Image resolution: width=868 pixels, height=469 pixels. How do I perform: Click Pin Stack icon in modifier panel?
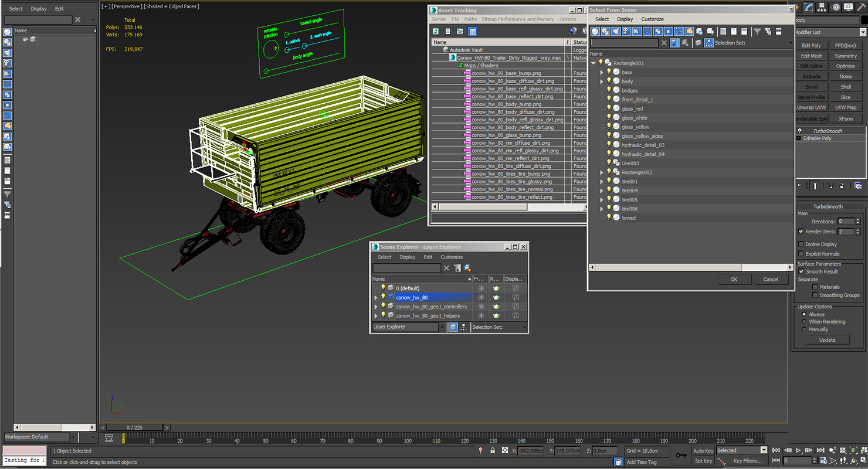coord(799,186)
